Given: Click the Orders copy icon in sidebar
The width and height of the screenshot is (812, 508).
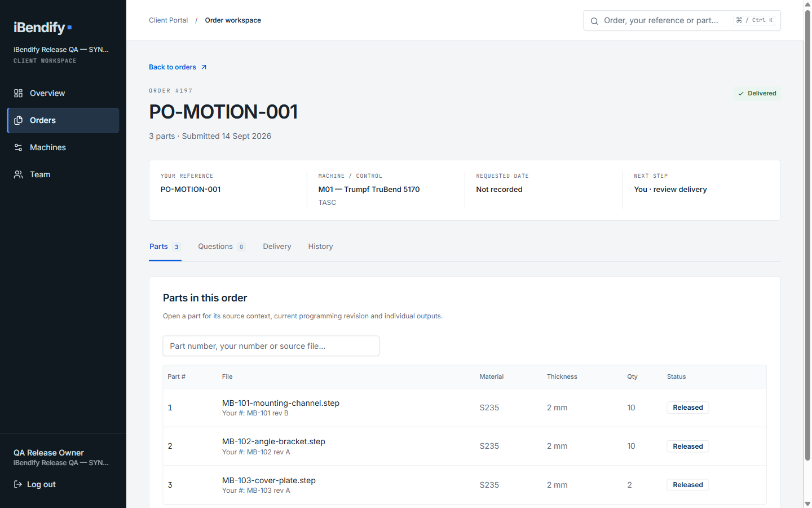Looking at the screenshot, I should click(19, 120).
